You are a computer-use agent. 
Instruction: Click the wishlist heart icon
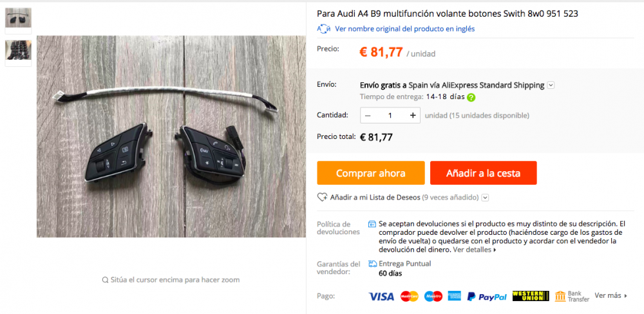[322, 198]
